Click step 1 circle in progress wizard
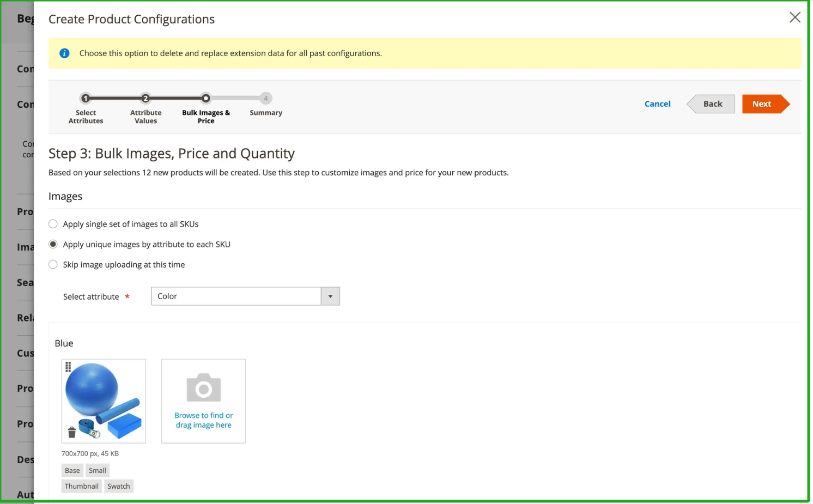The height and width of the screenshot is (504, 813). (86, 99)
